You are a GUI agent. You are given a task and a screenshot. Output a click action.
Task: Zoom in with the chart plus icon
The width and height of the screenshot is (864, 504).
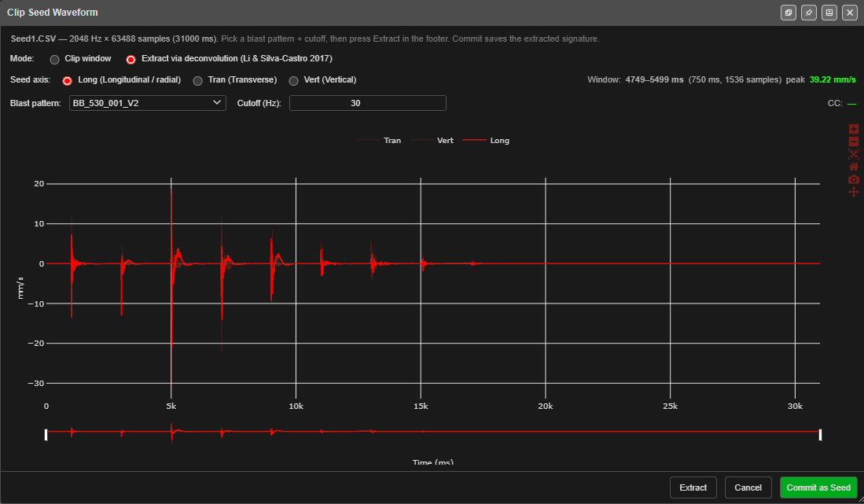click(854, 129)
